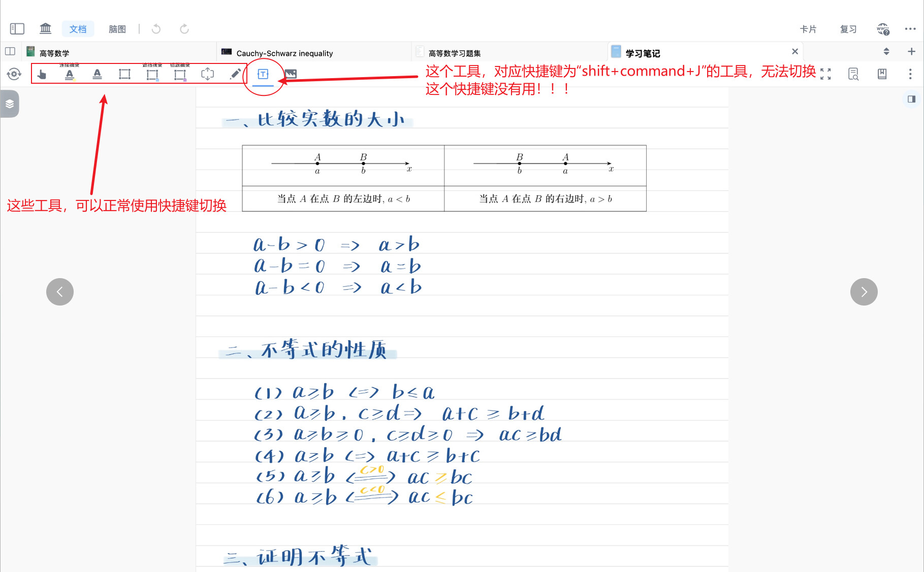Switch to 高等数学习题集 tab
The height and width of the screenshot is (572, 924).
(509, 53)
